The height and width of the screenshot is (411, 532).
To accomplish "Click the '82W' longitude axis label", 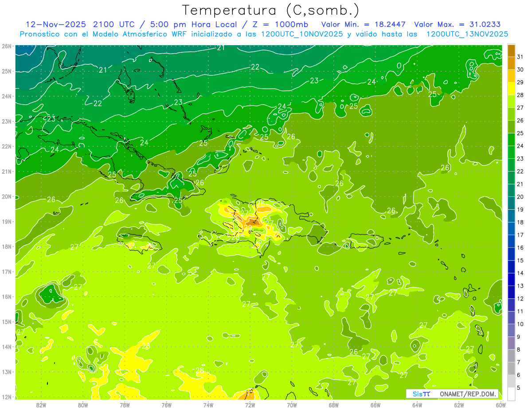I will pyautogui.click(x=41, y=405).
